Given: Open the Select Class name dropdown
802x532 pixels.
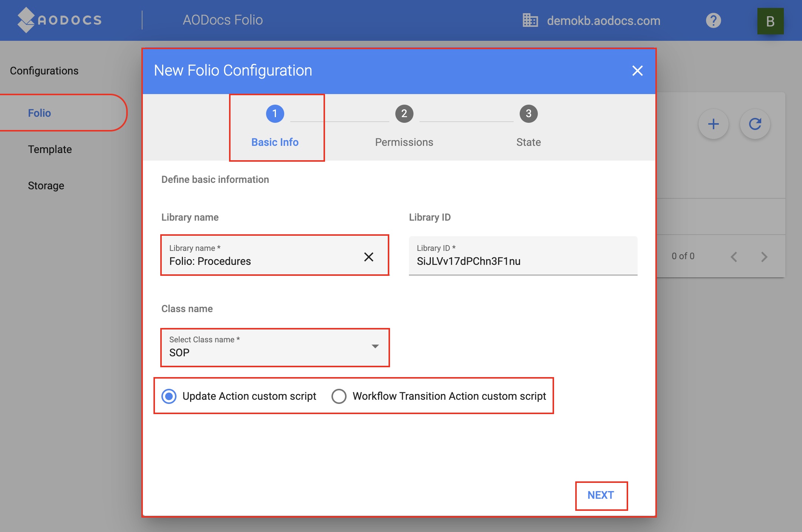Looking at the screenshot, I should [x=375, y=346].
